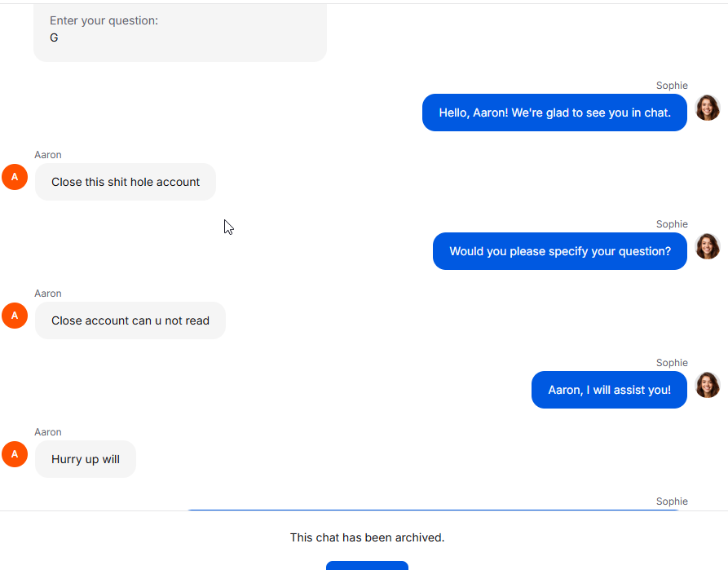Image resolution: width=728 pixels, height=570 pixels.
Task: Click Sophie's avatar beside the greeting message
Action: pos(707,108)
